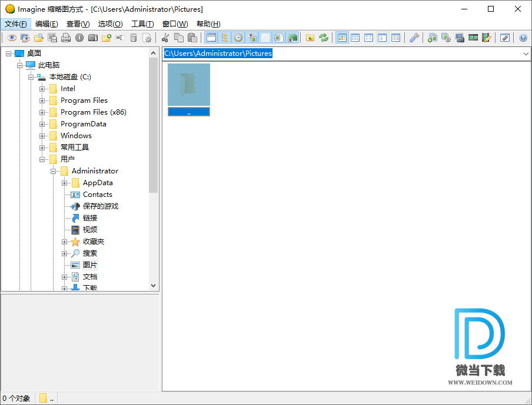Collapse the 此电脑 tree node

[19, 65]
